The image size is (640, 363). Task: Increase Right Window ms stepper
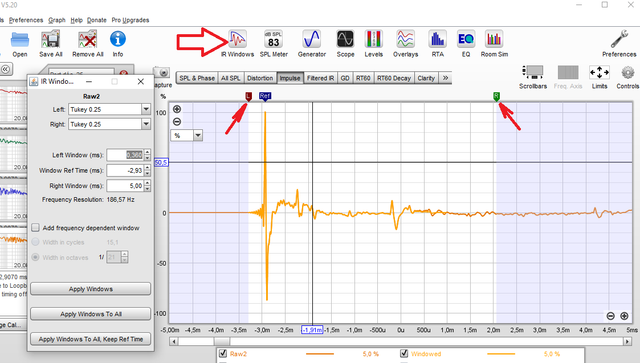(147, 183)
